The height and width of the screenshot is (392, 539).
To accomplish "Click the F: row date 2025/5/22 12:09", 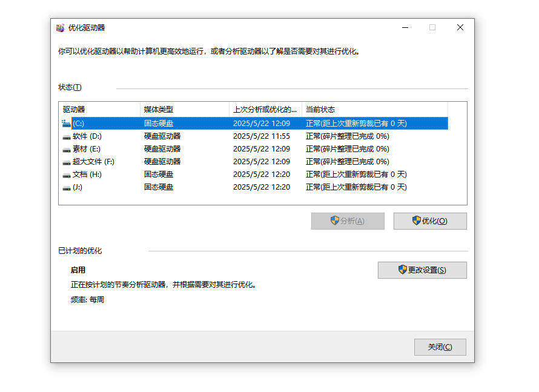I will 262,162.
